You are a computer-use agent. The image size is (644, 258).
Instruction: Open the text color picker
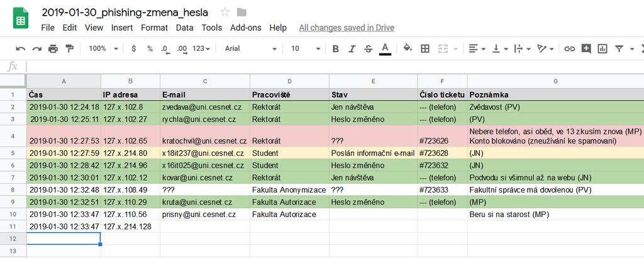coord(385,48)
